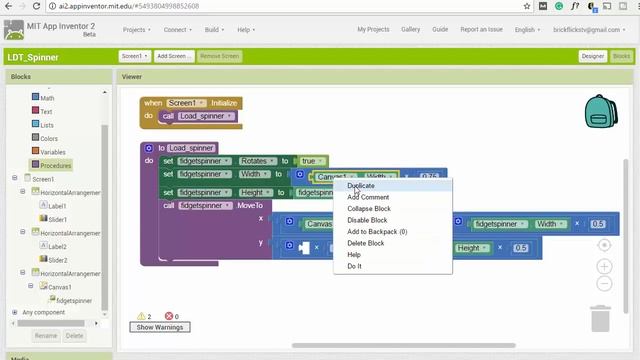
Task: Expand the Any component tree node
Action: 15,312
